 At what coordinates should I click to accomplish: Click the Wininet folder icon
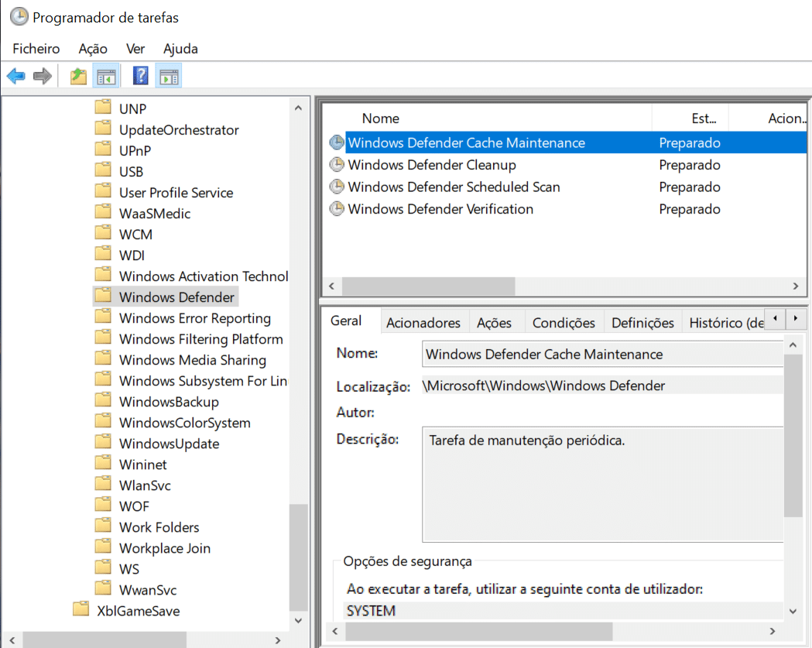tap(103, 463)
